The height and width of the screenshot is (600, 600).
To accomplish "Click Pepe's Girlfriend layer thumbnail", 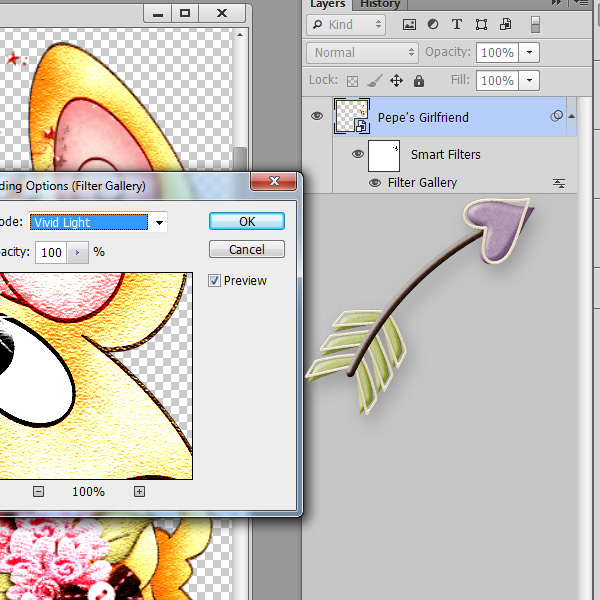I will pyautogui.click(x=352, y=116).
